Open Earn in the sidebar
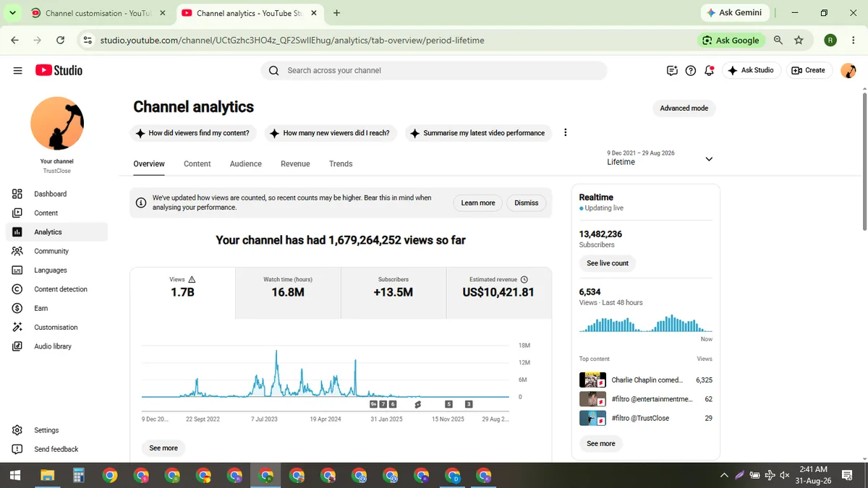 tap(56, 308)
